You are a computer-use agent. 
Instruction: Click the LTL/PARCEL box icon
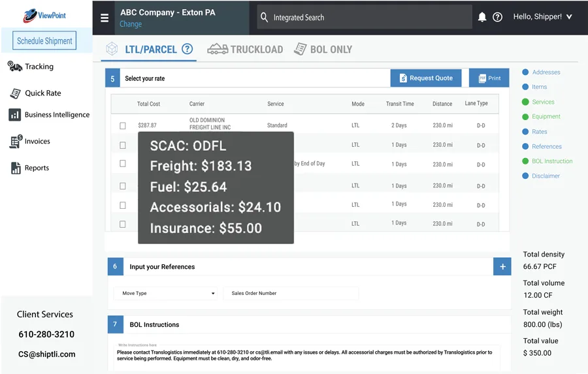[x=112, y=49]
